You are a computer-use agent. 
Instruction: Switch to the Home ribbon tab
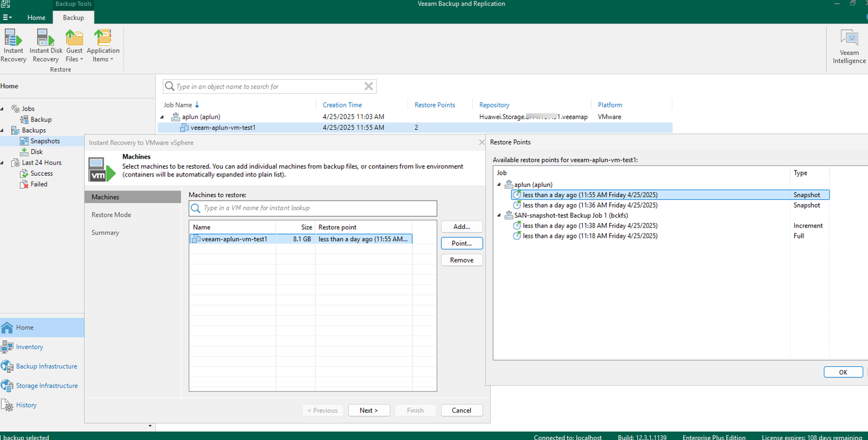point(36,18)
